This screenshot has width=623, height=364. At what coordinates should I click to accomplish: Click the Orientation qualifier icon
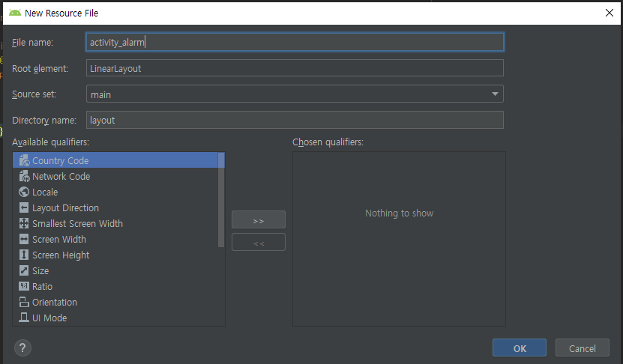tap(24, 302)
